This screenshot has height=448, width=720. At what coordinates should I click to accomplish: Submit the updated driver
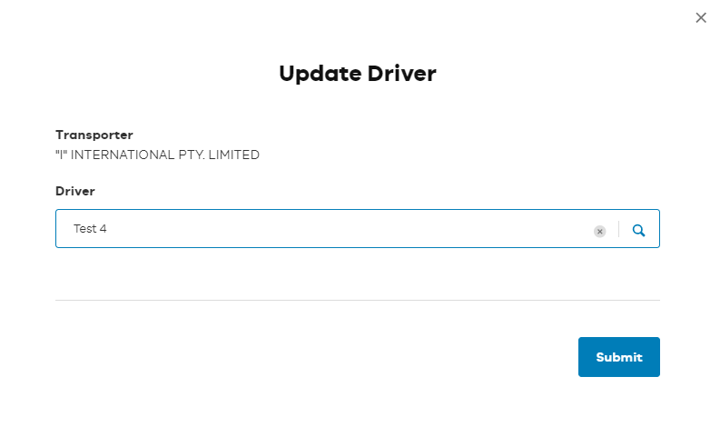tap(618, 357)
